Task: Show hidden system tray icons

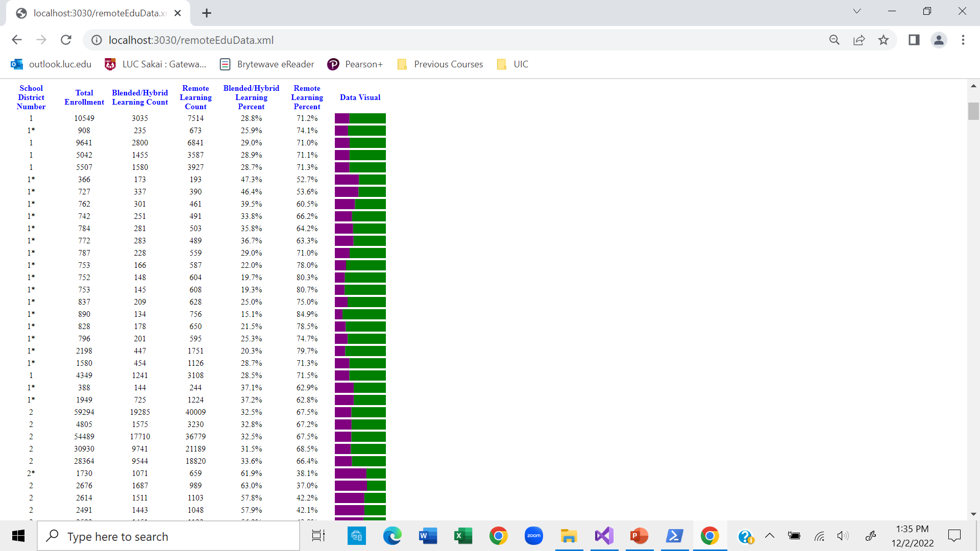Action: coord(770,536)
